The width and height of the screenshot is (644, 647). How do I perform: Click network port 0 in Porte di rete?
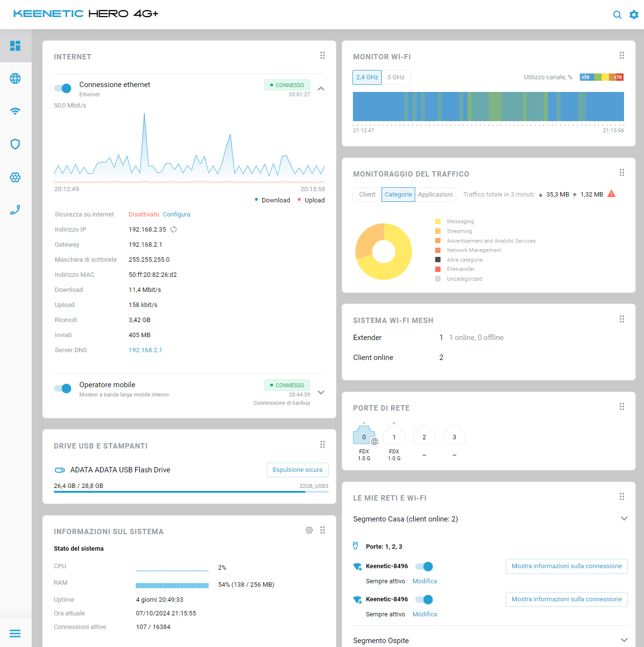pyautogui.click(x=364, y=436)
